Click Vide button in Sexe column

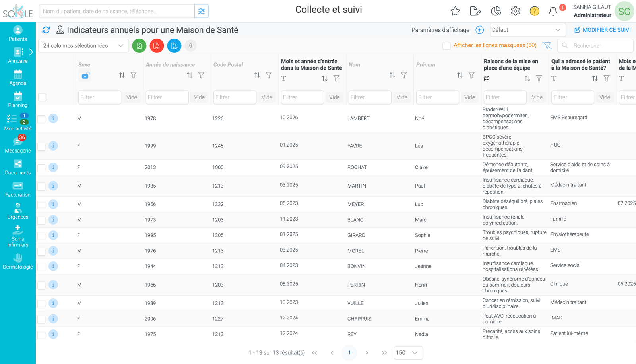pos(132,97)
